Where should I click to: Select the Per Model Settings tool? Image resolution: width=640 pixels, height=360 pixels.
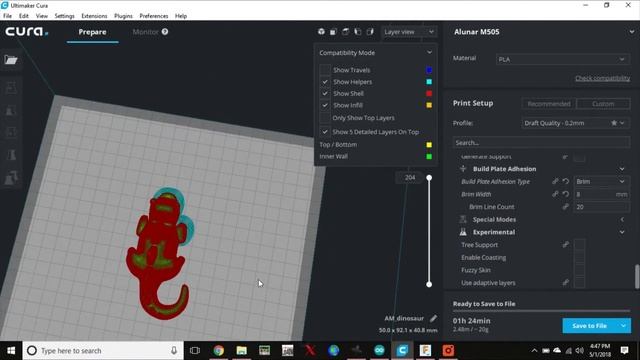[x=11, y=178]
